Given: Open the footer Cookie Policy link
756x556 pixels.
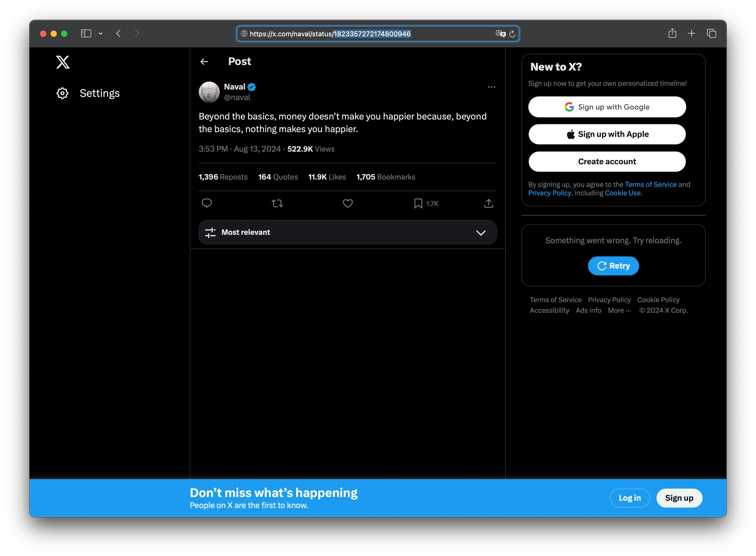Looking at the screenshot, I should [x=658, y=300].
